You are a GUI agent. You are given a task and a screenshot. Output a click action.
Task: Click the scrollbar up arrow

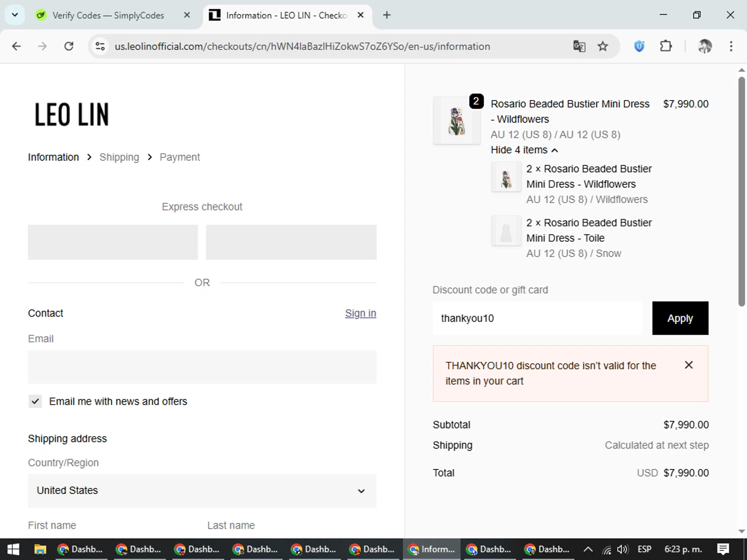click(x=742, y=70)
